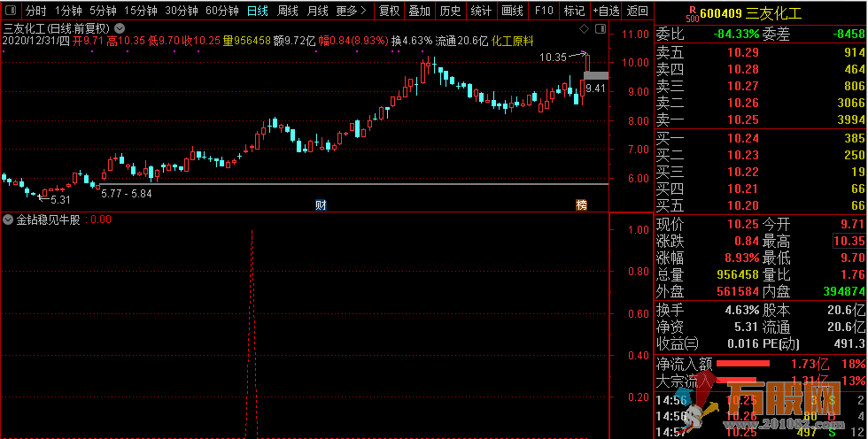Switch to 周线 weekly chart
Image resolution: width=868 pixels, height=439 pixels.
tap(287, 11)
